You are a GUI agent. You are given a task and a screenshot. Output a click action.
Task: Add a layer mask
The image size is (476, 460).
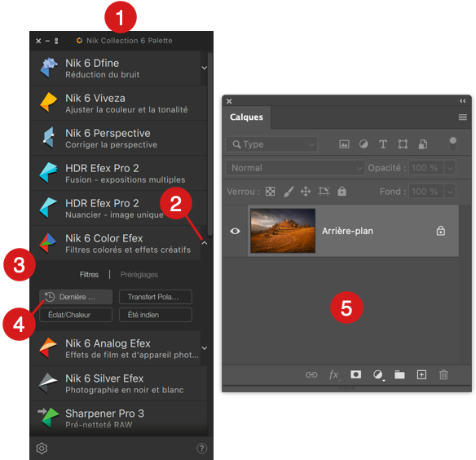(356, 374)
